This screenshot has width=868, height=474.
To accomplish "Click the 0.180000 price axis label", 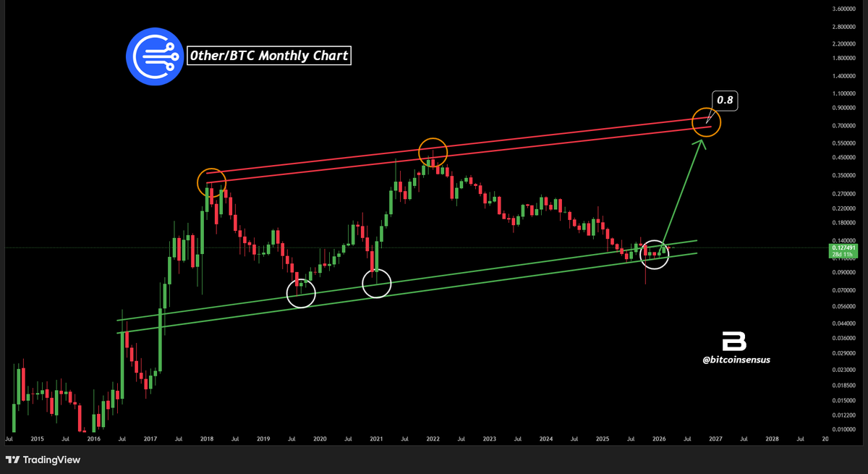I will [846, 223].
